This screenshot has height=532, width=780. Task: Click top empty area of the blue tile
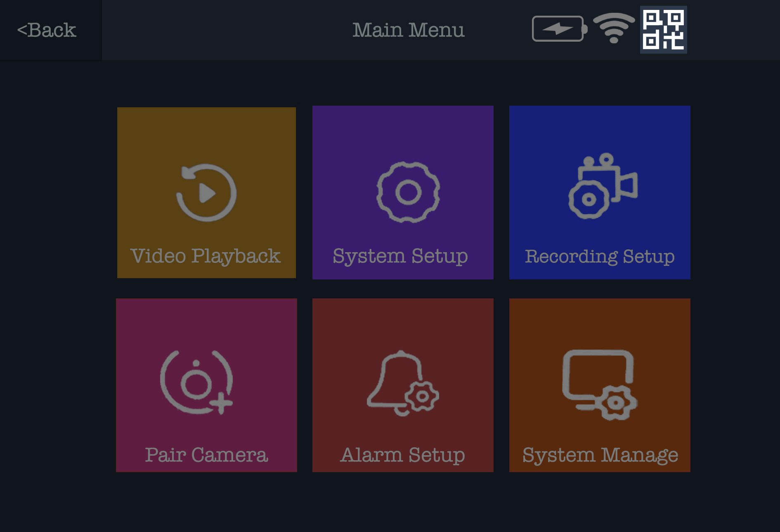pos(599,128)
